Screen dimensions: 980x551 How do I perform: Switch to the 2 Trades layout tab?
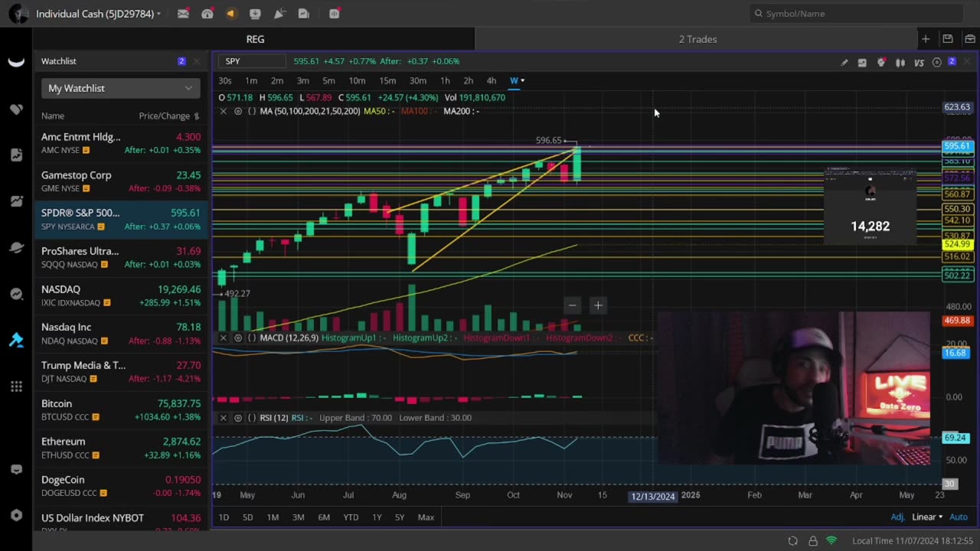pyautogui.click(x=697, y=39)
